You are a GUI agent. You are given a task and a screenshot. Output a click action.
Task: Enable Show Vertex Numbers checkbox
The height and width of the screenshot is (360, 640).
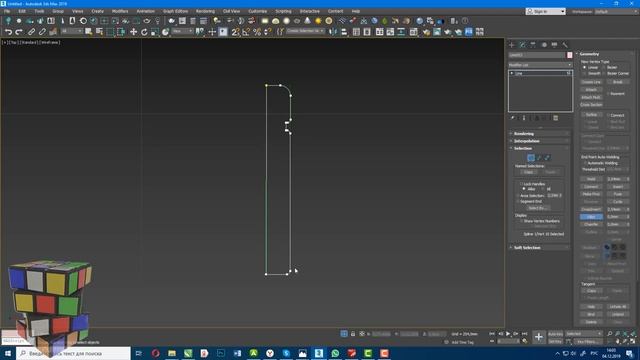[522, 221]
